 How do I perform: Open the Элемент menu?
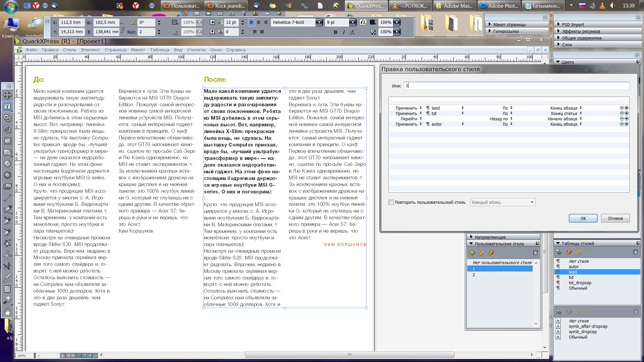90,50
